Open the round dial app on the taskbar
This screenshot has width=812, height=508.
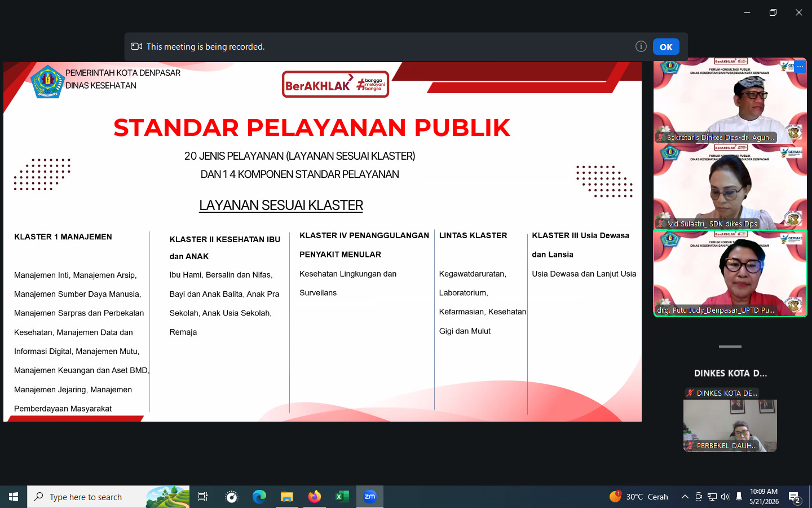pyautogui.click(x=231, y=497)
